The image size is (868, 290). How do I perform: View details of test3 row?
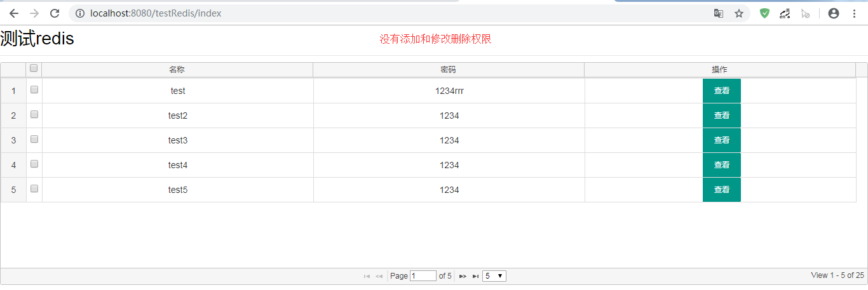pyautogui.click(x=722, y=140)
